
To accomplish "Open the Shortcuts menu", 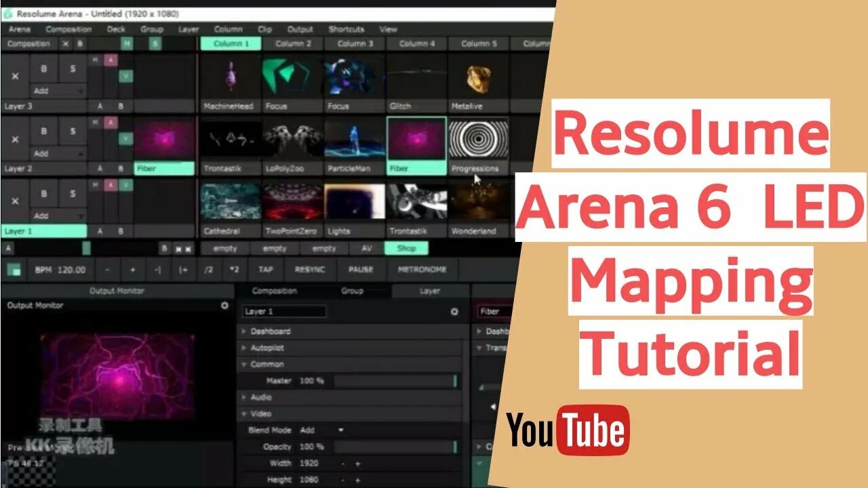I will 347,29.
